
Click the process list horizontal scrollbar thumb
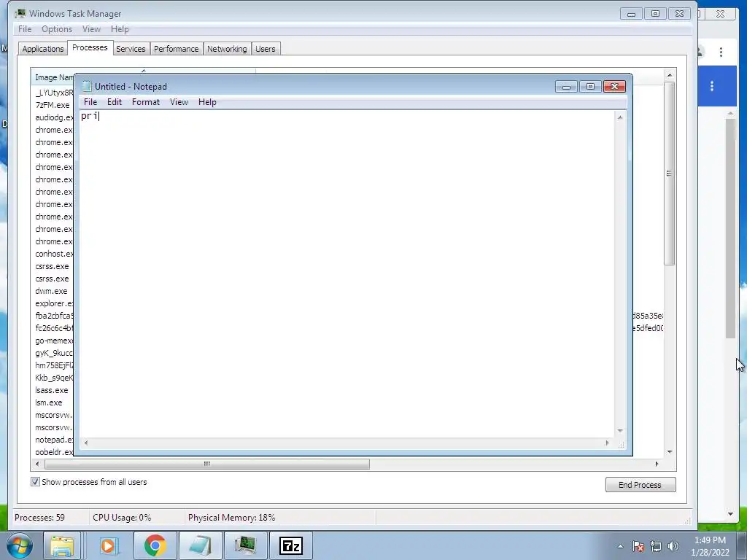click(206, 464)
